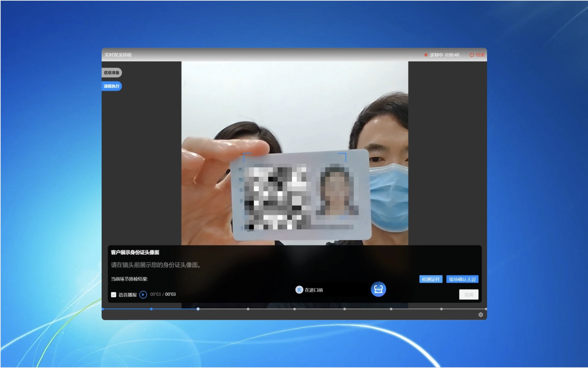Click the first timeline step marker
588x368 pixels.
tap(103, 309)
